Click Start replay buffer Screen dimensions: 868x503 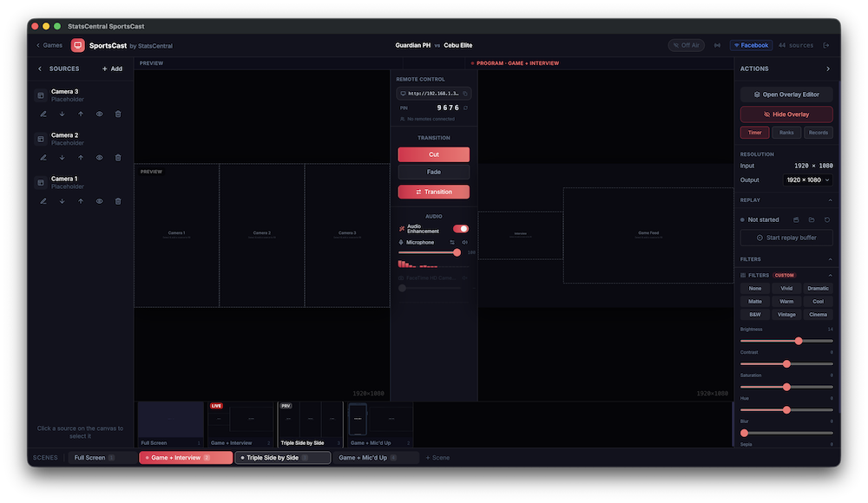pos(786,238)
